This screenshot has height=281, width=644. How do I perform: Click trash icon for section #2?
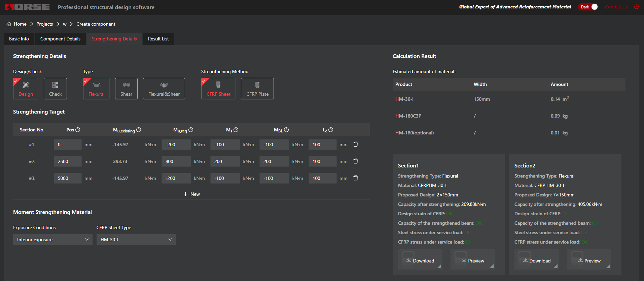tap(355, 161)
